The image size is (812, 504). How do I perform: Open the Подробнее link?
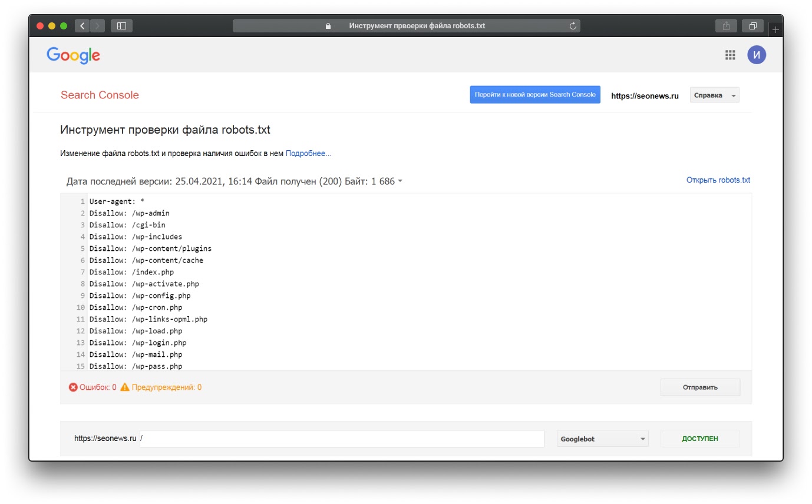click(308, 154)
